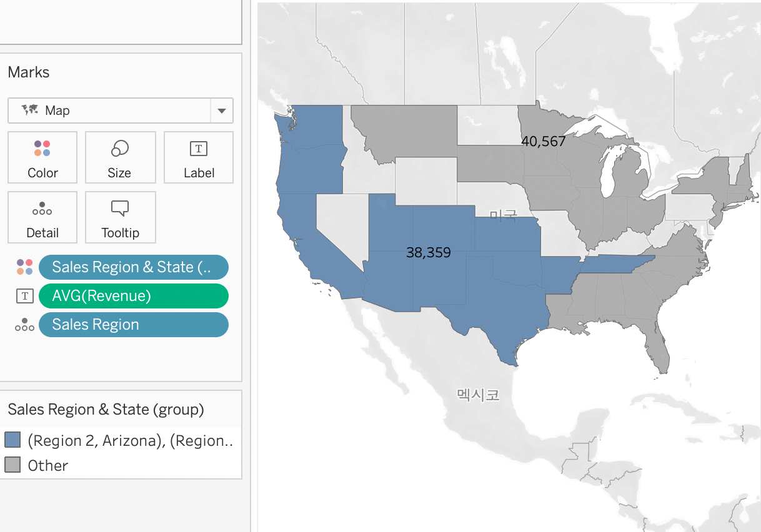Select the Other legend entry label
This screenshot has width=761, height=532.
48,465
